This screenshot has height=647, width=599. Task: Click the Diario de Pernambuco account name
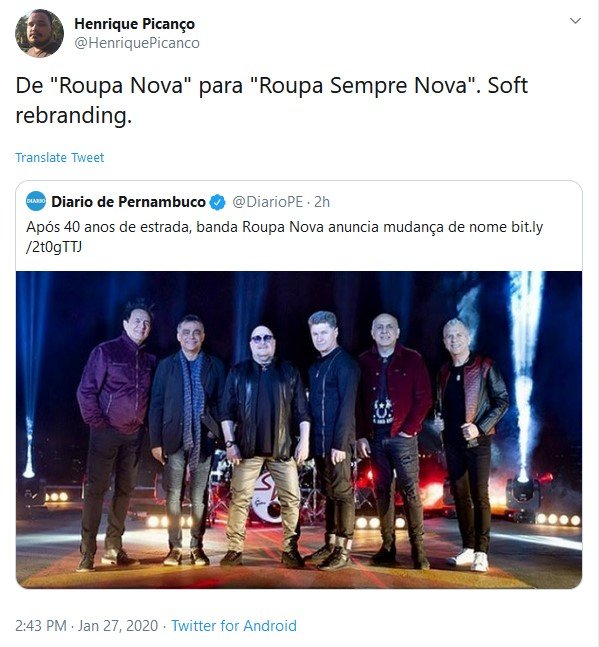tap(128, 202)
